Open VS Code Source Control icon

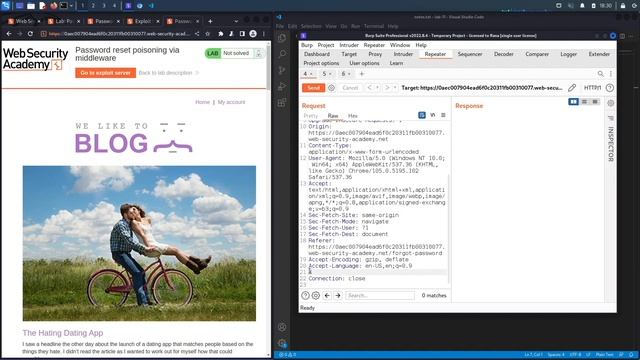point(282,70)
